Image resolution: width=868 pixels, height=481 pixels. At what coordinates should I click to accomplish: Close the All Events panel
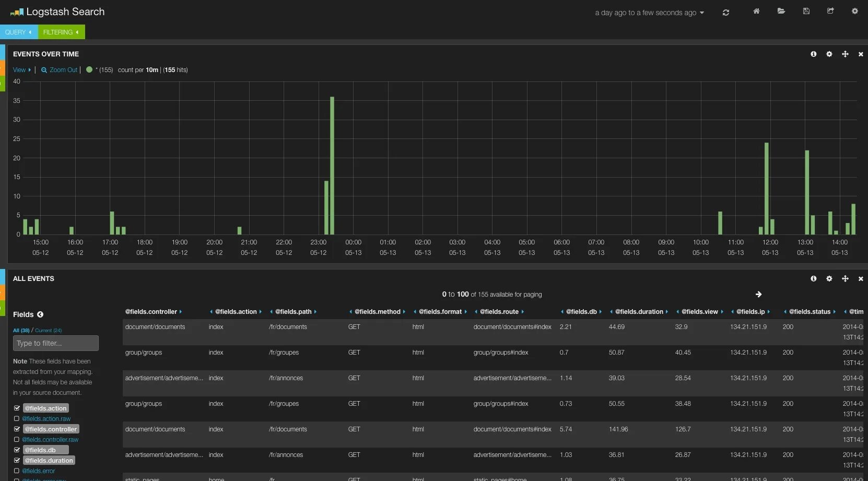tap(861, 279)
